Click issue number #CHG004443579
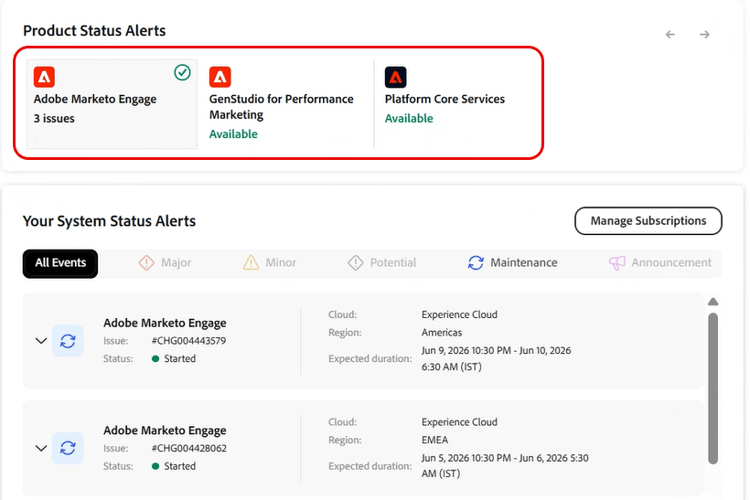The width and height of the screenshot is (750, 500). pos(189,341)
